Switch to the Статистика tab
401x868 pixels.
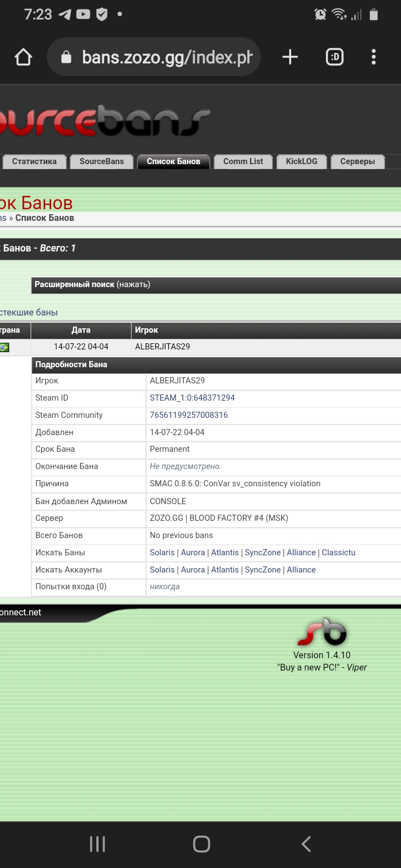34,161
